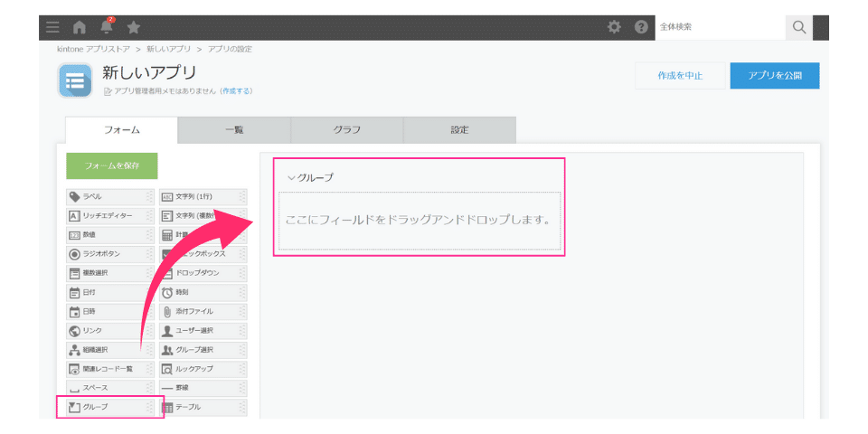Click the app title 新しいアプリ
This screenshot has width=868, height=434.
point(149,72)
